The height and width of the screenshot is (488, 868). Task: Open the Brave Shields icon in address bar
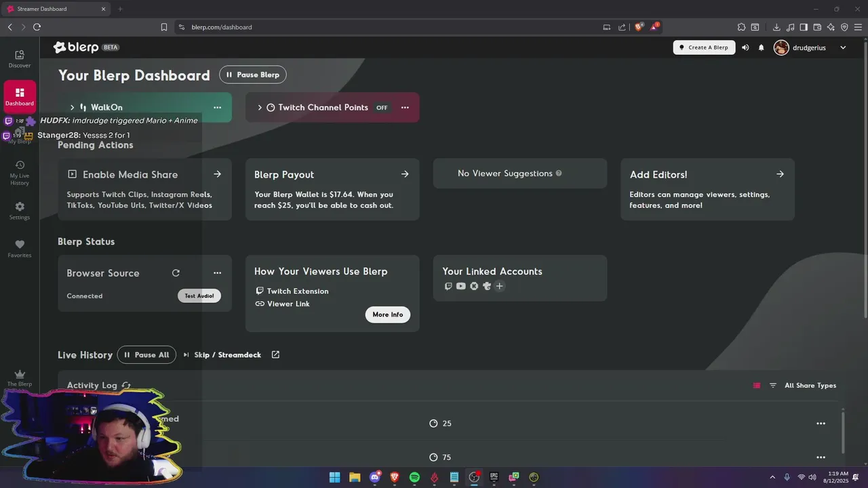coord(639,27)
